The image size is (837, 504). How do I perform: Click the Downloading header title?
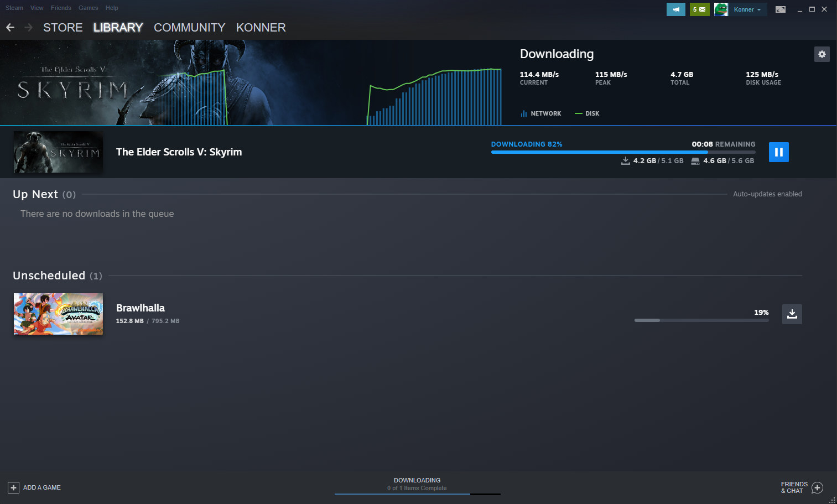tap(557, 54)
